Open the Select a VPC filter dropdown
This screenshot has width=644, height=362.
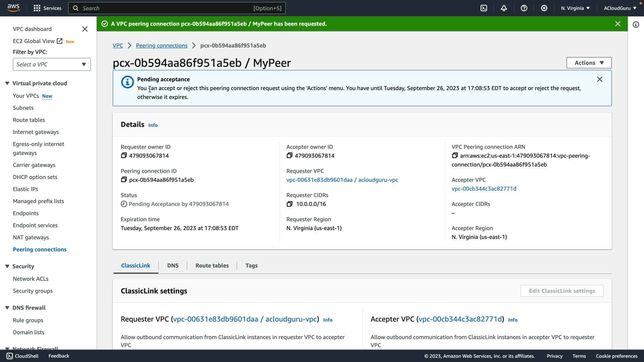[x=52, y=64]
